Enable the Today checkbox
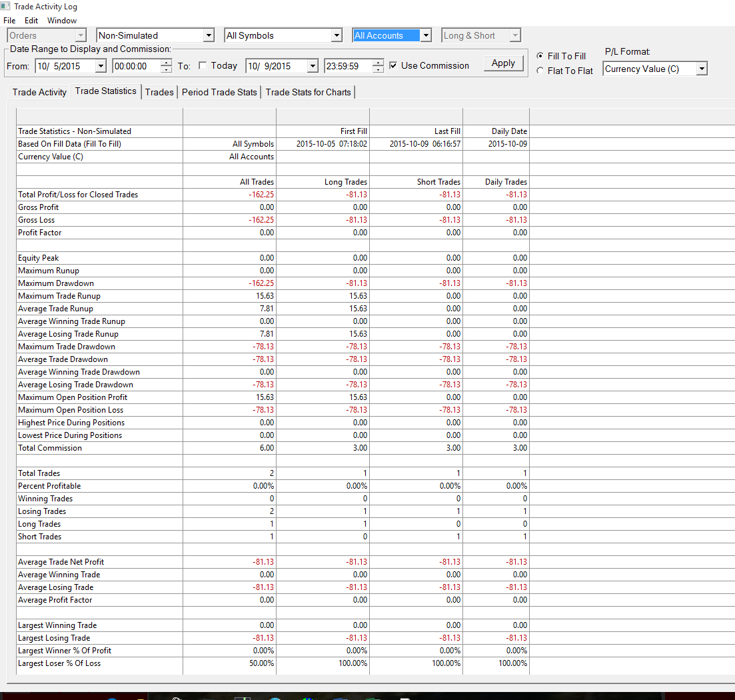735x700 pixels. tap(203, 65)
